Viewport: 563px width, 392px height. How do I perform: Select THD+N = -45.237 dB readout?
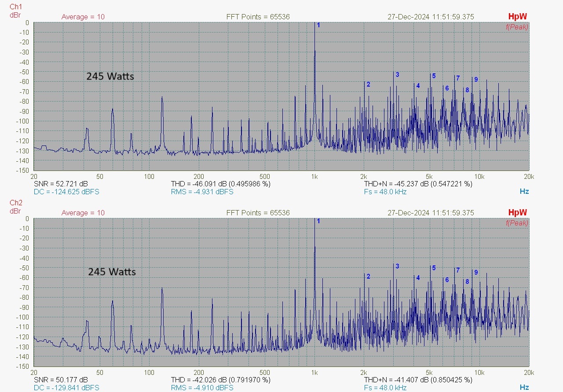click(x=418, y=184)
